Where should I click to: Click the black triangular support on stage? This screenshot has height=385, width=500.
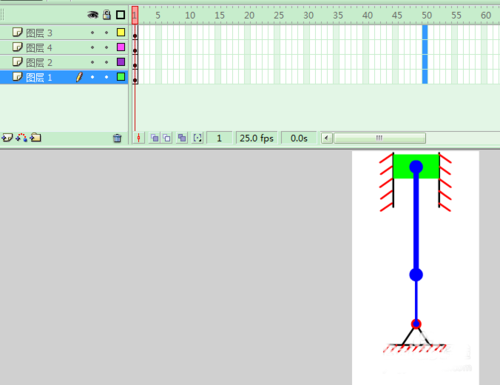point(416,337)
